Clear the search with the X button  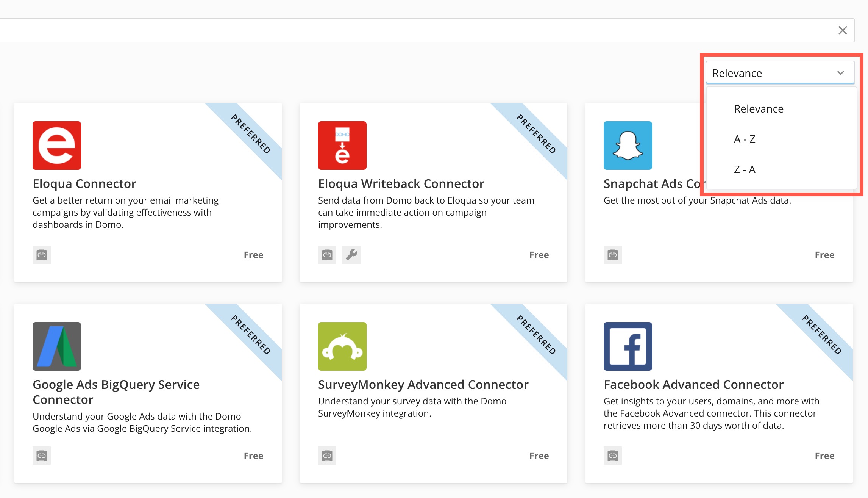[x=843, y=30]
